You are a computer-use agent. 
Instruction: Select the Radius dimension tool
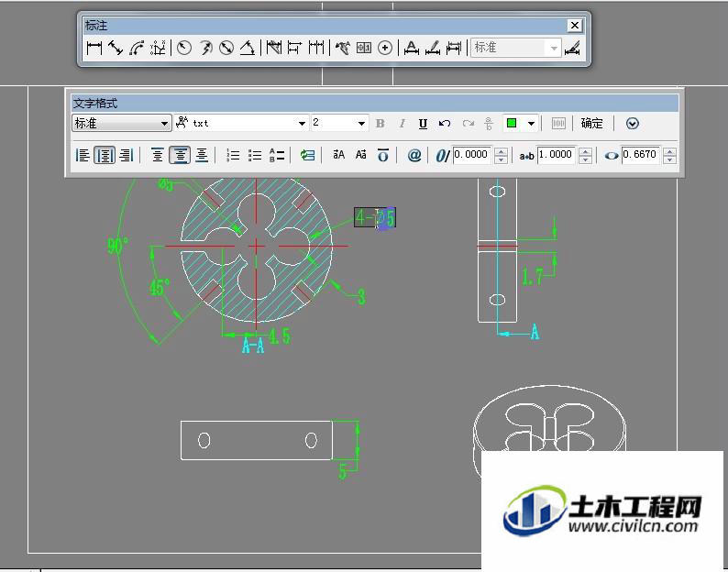184,48
